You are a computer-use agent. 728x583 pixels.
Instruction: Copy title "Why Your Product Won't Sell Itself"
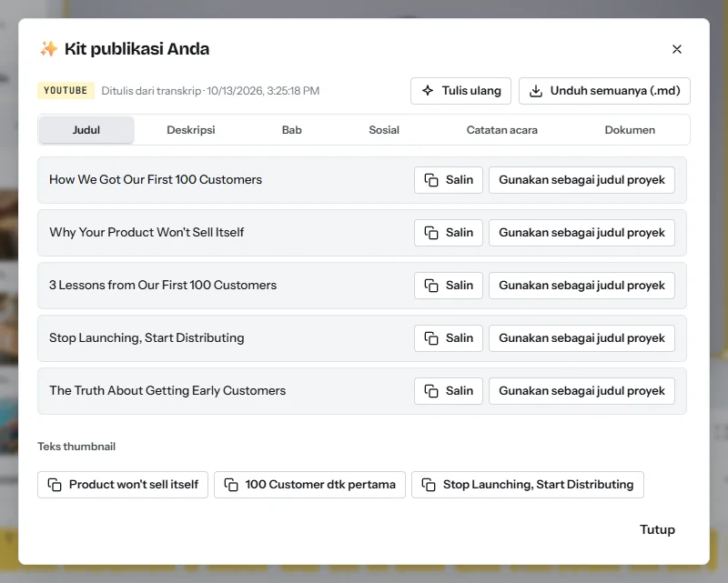[x=449, y=233]
